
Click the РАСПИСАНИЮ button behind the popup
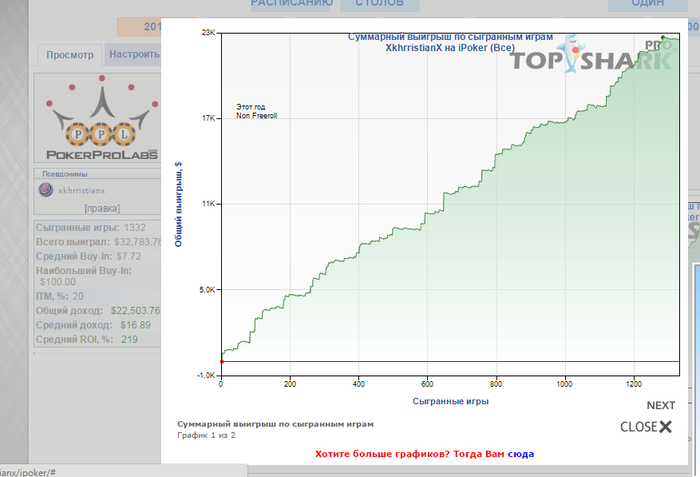pyautogui.click(x=292, y=4)
